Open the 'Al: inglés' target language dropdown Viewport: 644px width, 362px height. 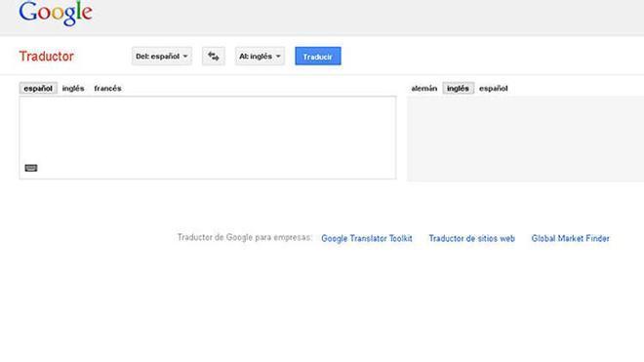click(x=260, y=56)
